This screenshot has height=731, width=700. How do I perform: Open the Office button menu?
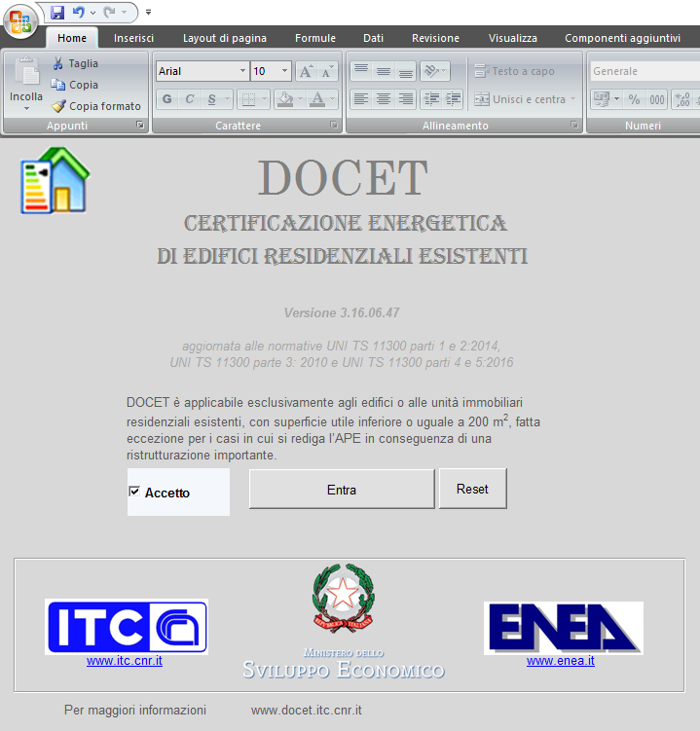[x=20, y=20]
